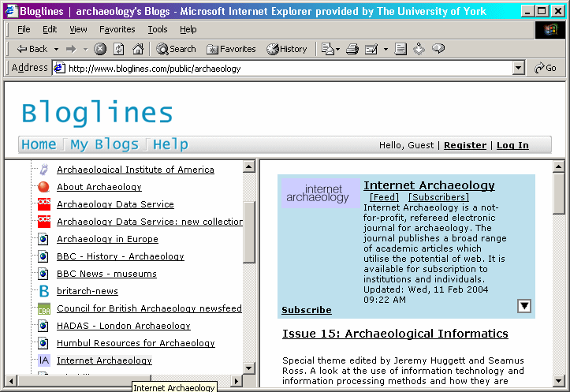The image size is (570, 392).
Task: Click the Edit page toolbar icon
Action: 371,49
